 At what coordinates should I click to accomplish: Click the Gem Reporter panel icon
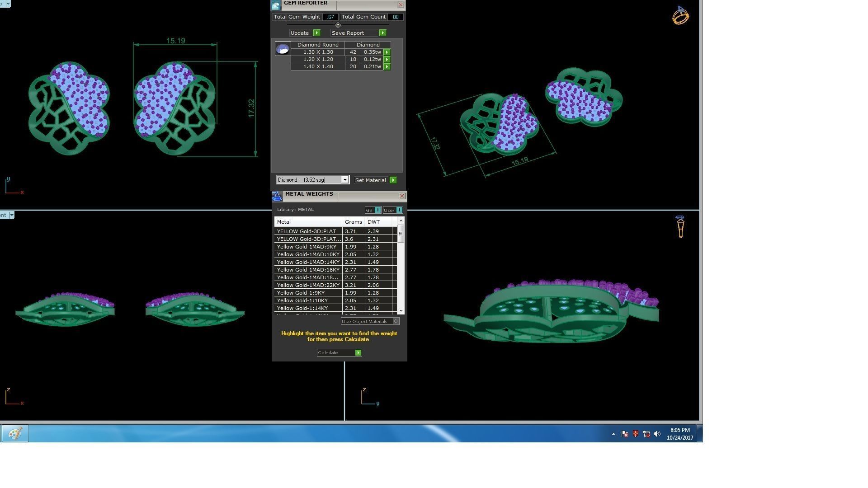click(276, 5)
